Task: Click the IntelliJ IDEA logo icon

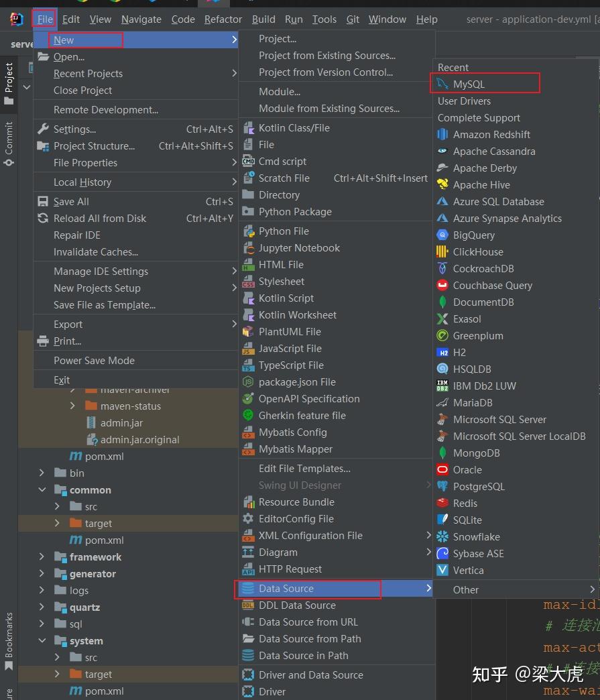Action: click(17, 19)
